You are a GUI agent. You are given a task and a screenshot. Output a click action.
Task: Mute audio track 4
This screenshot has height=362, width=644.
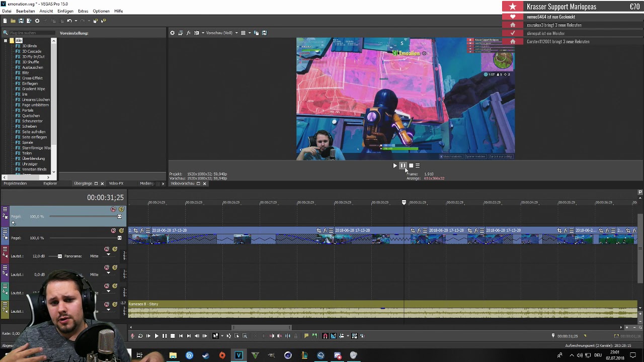(107, 249)
